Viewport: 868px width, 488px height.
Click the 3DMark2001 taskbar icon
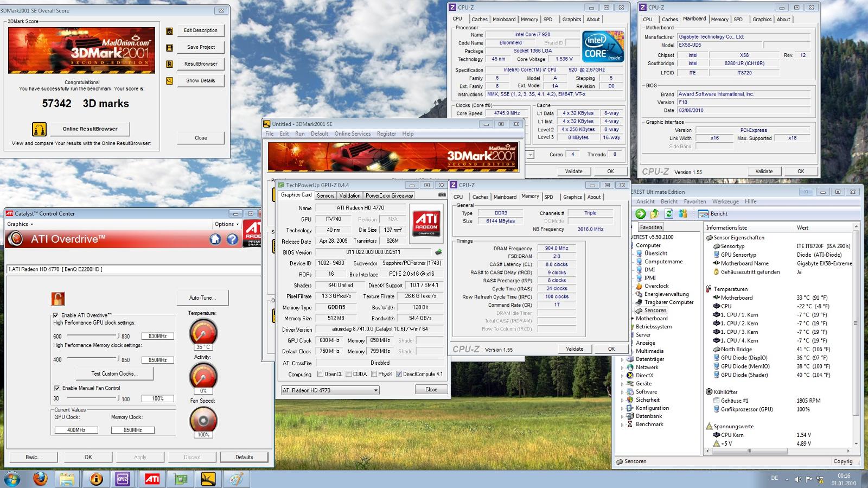[208, 479]
